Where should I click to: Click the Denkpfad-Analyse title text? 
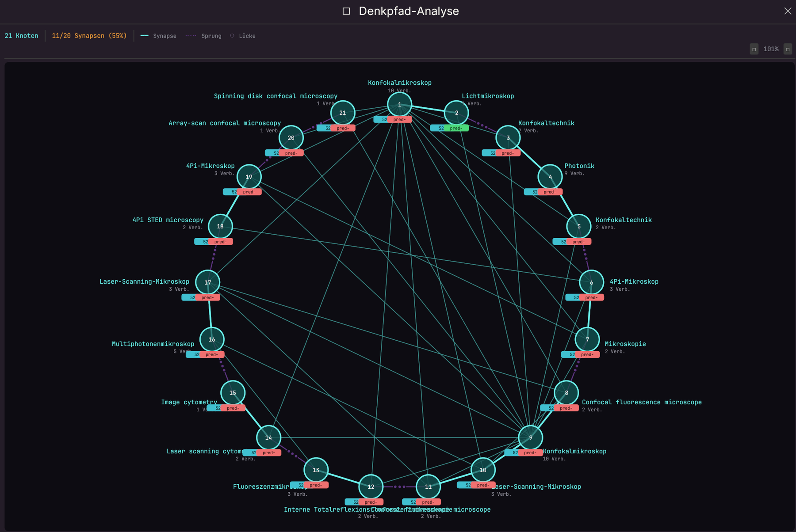[409, 11]
